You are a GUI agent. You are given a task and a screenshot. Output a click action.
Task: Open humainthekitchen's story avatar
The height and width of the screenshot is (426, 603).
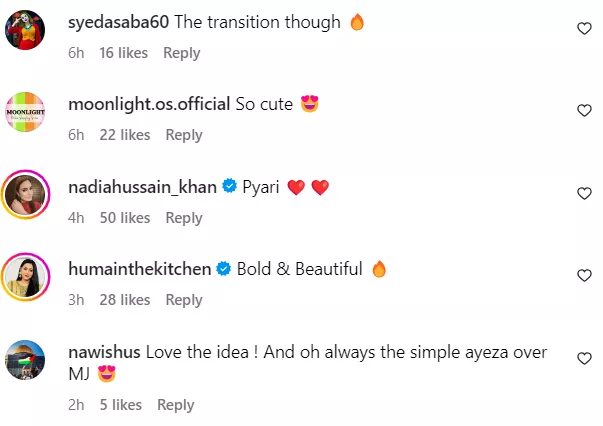coord(28,275)
